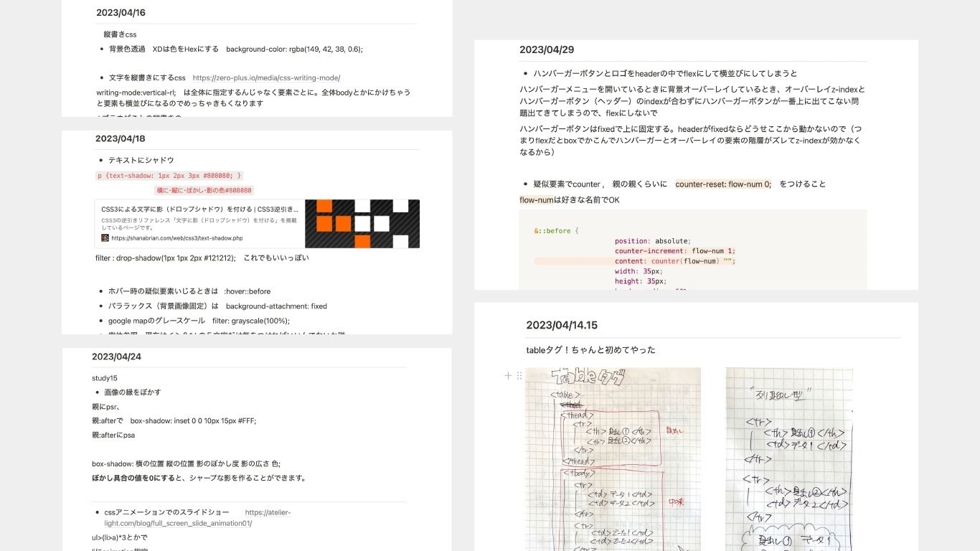Click bullet google mapのグレースケール

coord(199,321)
